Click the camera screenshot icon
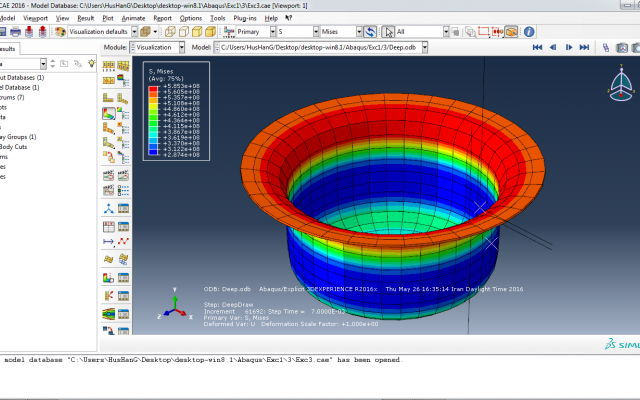Viewport: 640px width, 400px height. click(x=622, y=48)
